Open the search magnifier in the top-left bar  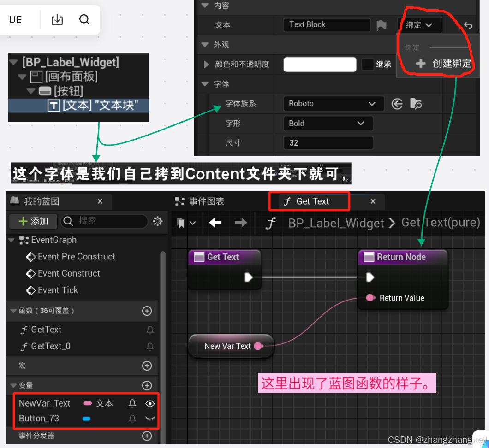(84, 19)
